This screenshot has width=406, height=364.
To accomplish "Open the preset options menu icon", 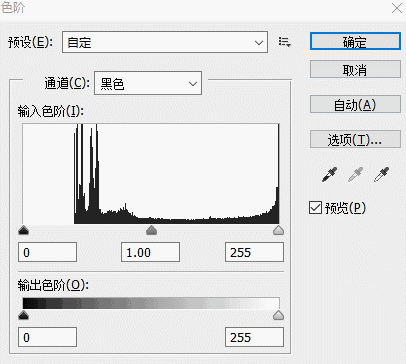I will click(285, 42).
